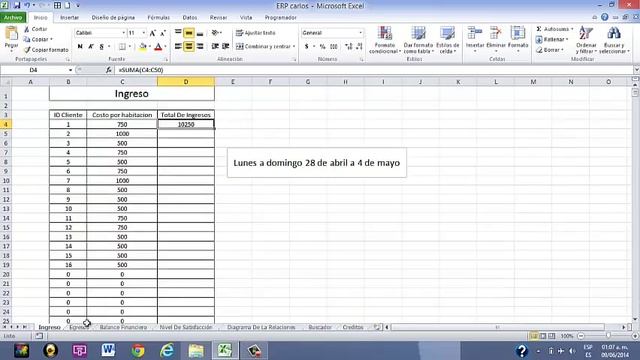Switch to the Datos ribbon tab
This screenshot has width=640, height=360.
tap(190, 18)
